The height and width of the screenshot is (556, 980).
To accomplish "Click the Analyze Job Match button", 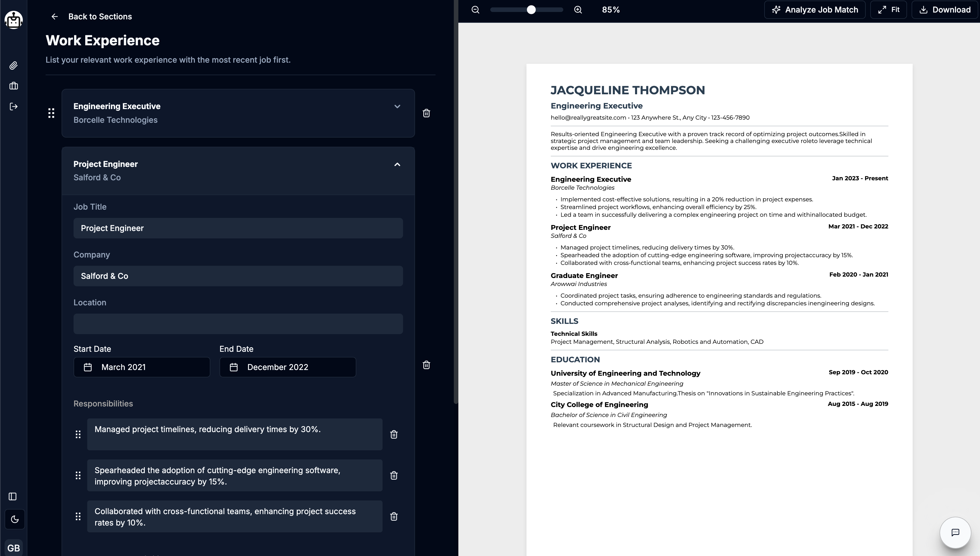I will point(815,10).
